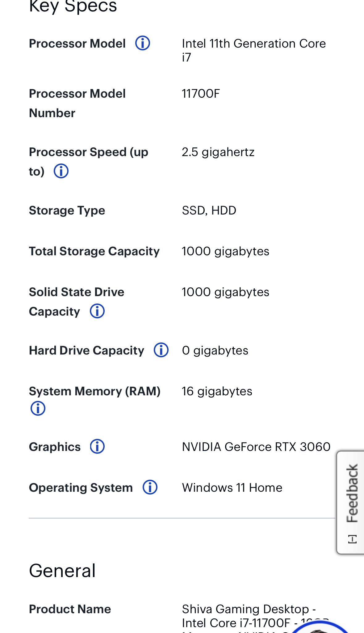This screenshot has width=364, height=633.
Task: Click the Graphics info icon
Action: point(98,447)
